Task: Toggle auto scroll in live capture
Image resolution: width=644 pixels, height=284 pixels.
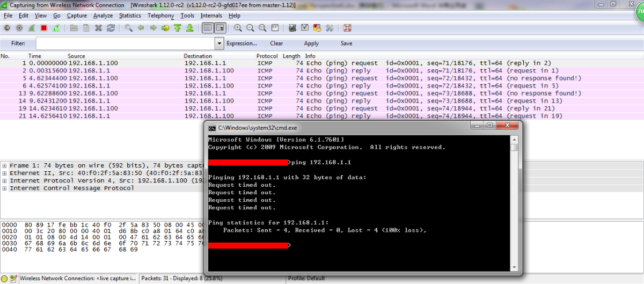Action: 220,27
